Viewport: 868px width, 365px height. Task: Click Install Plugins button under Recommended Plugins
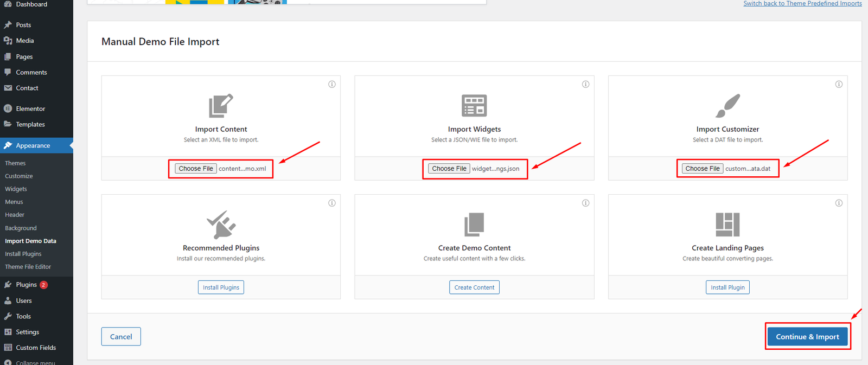221,287
